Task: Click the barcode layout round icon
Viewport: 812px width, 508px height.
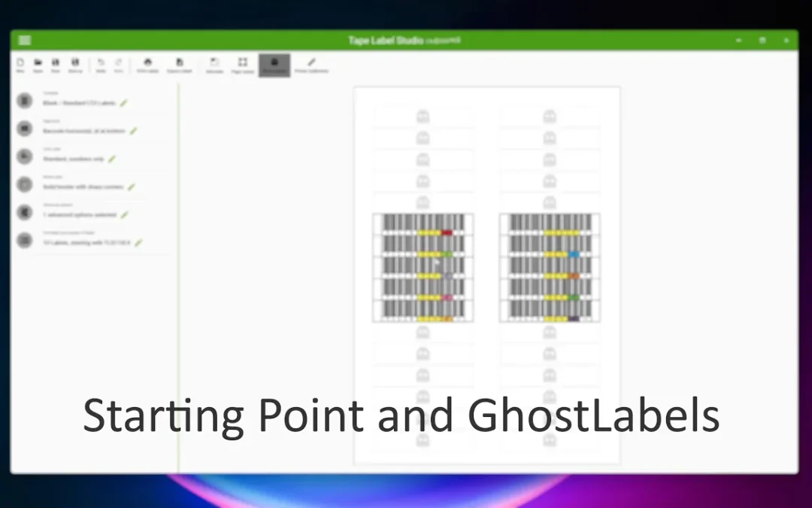Action: click(x=24, y=129)
